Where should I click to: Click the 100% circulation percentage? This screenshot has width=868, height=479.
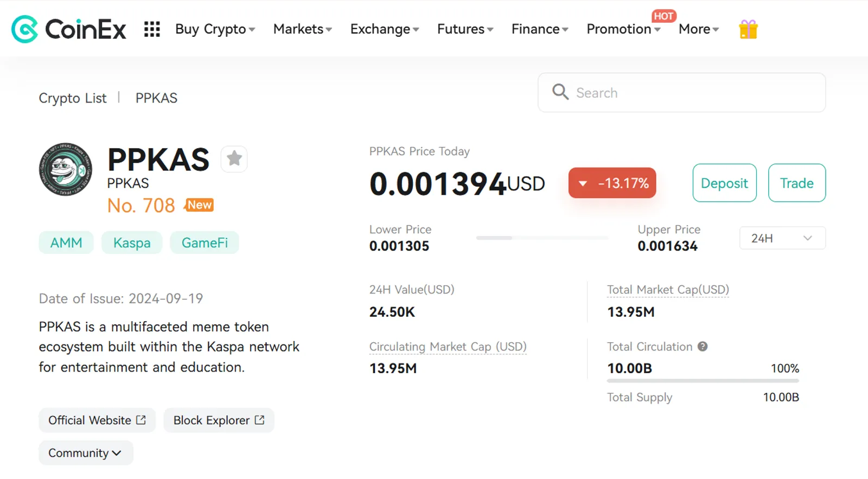point(785,368)
